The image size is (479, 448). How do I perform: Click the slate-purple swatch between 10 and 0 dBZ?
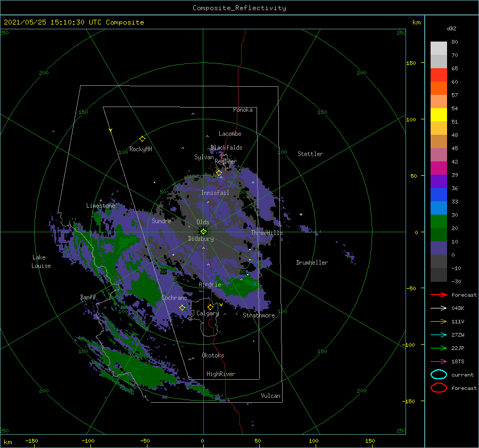439,248
